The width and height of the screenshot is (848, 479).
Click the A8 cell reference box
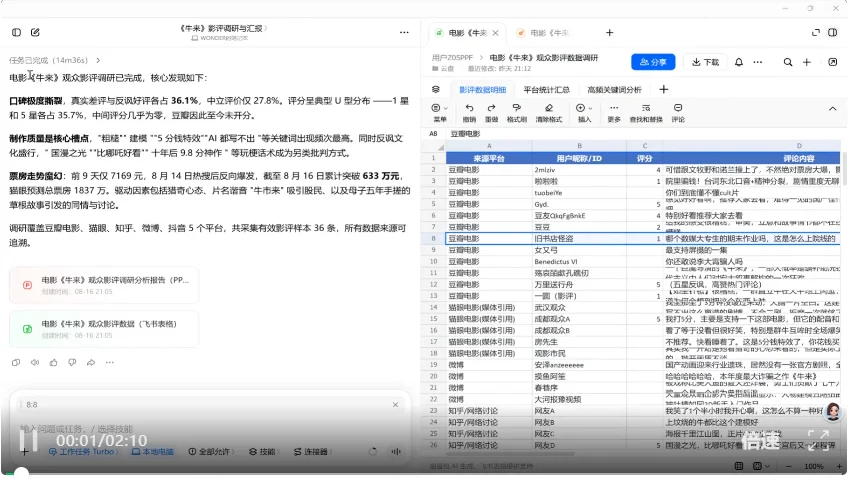[x=434, y=134]
